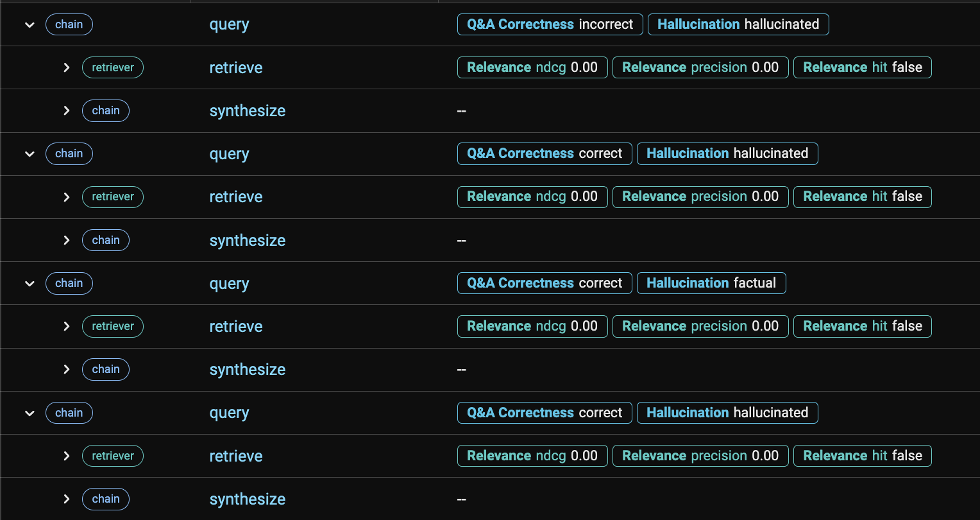
Task: Click the first row's chain badge
Action: pos(69,24)
